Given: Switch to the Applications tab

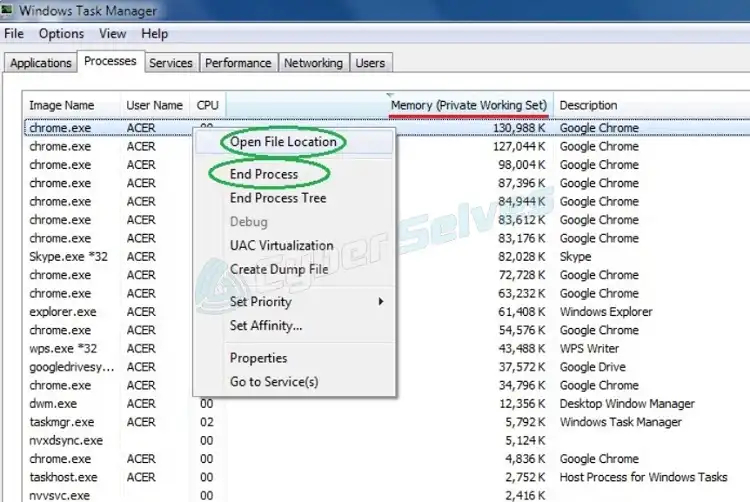Looking at the screenshot, I should (x=41, y=63).
